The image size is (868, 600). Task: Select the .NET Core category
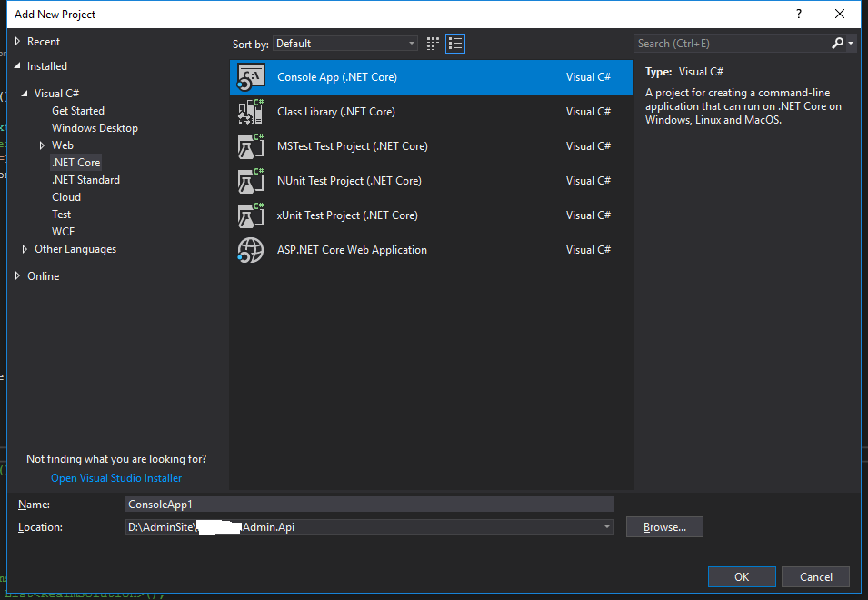(75, 162)
